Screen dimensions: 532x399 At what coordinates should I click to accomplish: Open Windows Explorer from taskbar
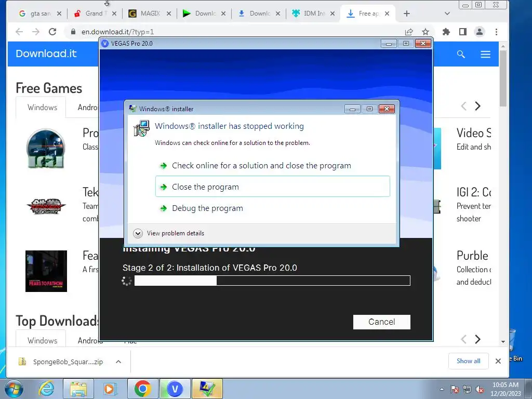pyautogui.click(x=78, y=389)
